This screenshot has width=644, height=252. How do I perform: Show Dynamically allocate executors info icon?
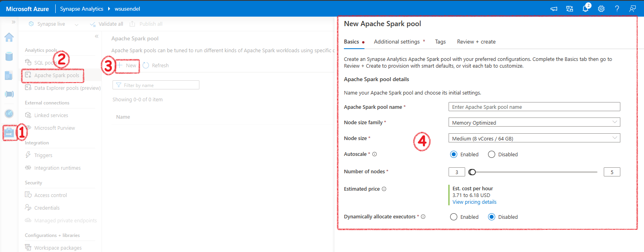click(423, 217)
